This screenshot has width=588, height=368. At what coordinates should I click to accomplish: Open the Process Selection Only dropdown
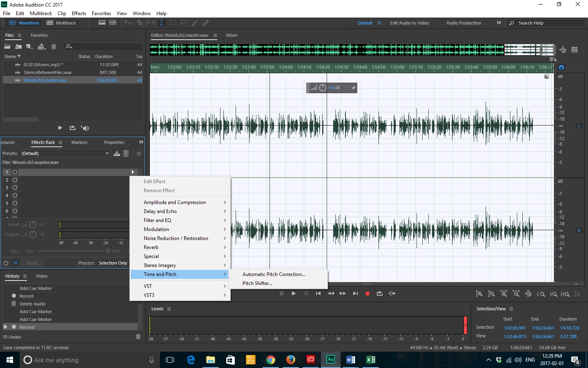(113, 263)
